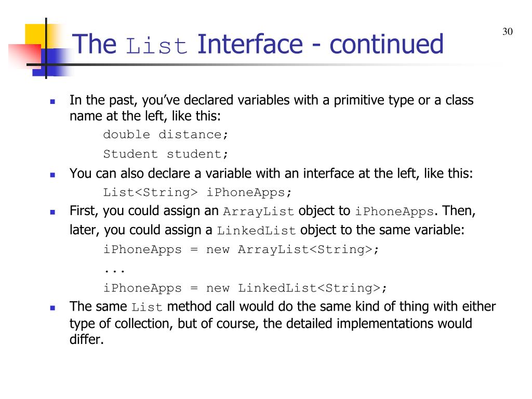Click the code 'List<String> iPhoneApps;'
This screenshot has height=399, width=532.
pos(197,192)
